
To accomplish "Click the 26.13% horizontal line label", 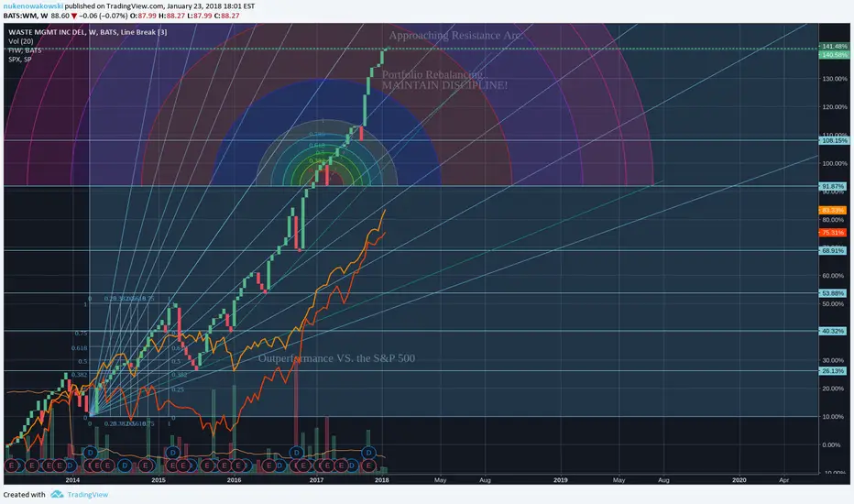I will (833, 371).
